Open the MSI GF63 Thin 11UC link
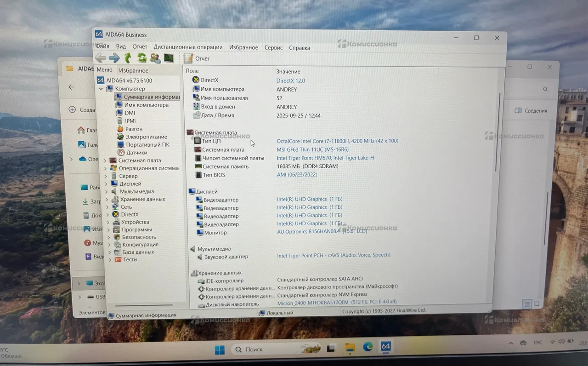588x366 pixels. click(312, 149)
